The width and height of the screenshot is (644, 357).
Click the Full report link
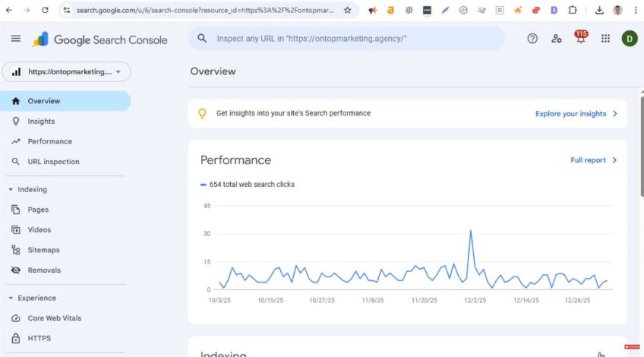[x=593, y=160]
